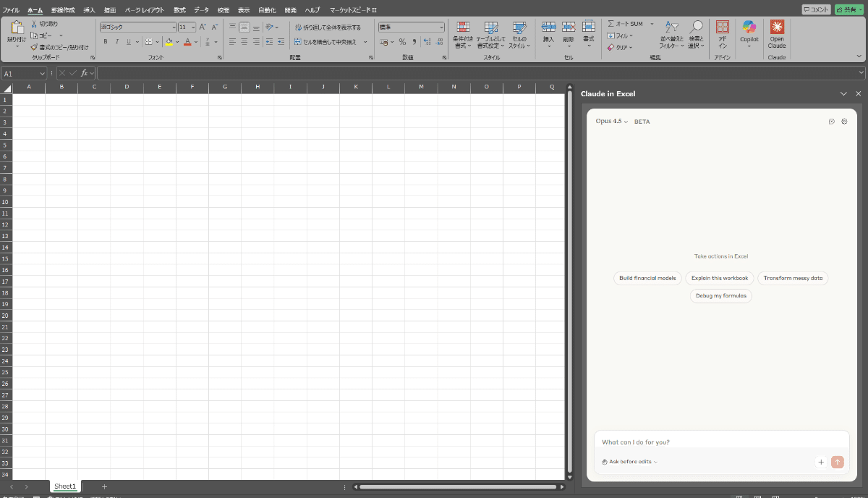Open the font size 11 dropdown
Screen dimensions: 868x498
coord(192,27)
